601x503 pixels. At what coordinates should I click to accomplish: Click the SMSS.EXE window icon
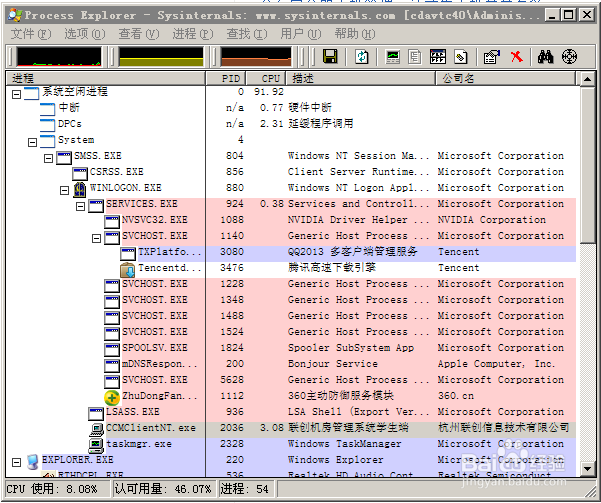(x=64, y=158)
